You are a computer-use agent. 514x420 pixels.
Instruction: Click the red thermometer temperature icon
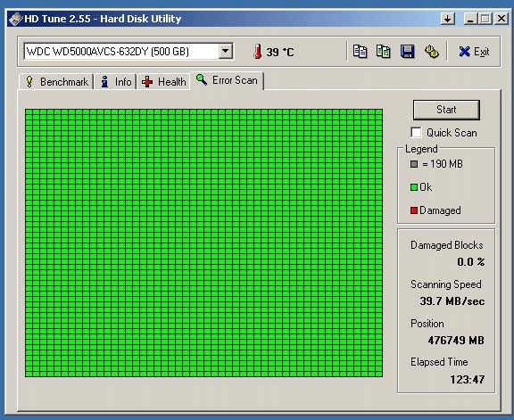[258, 52]
